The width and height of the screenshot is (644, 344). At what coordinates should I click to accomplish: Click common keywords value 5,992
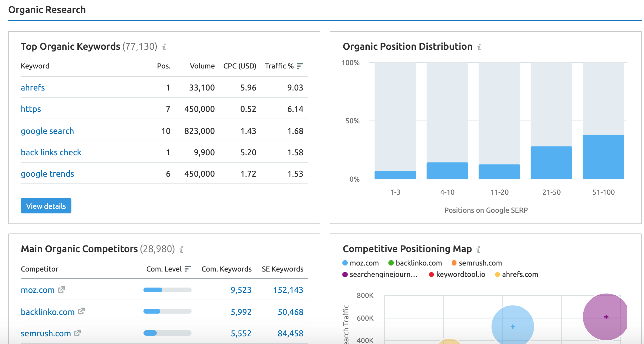click(x=241, y=312)
